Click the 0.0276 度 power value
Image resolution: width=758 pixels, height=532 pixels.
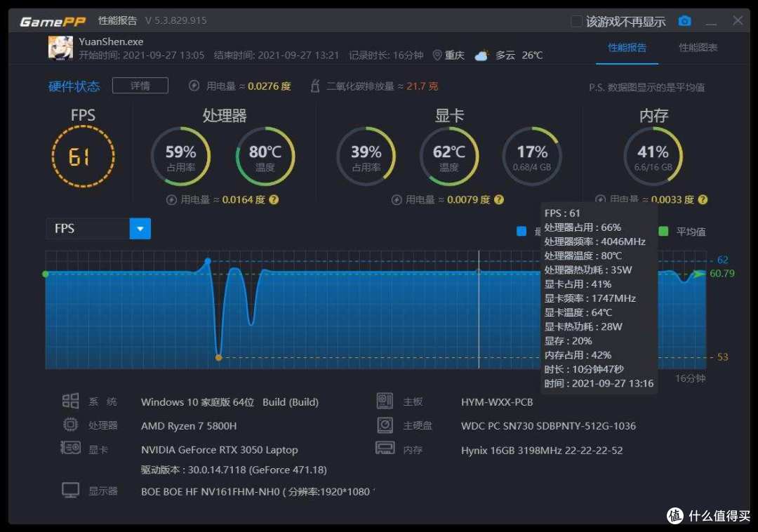click(x=270, y=86)
